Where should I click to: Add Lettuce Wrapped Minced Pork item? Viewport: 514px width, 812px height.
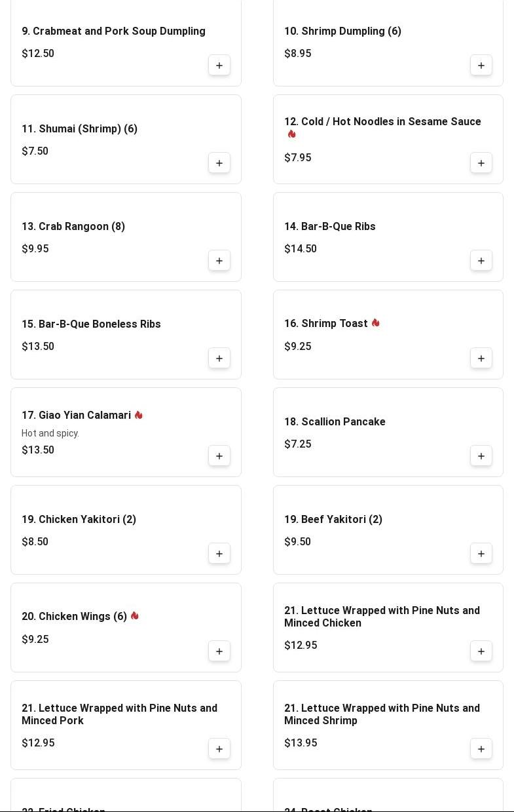pos(219,749)
